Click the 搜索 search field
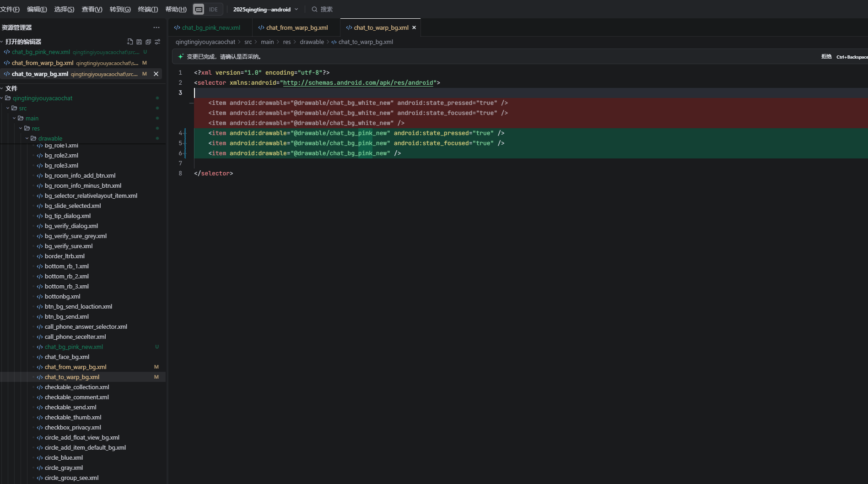 tap(322, 9)
